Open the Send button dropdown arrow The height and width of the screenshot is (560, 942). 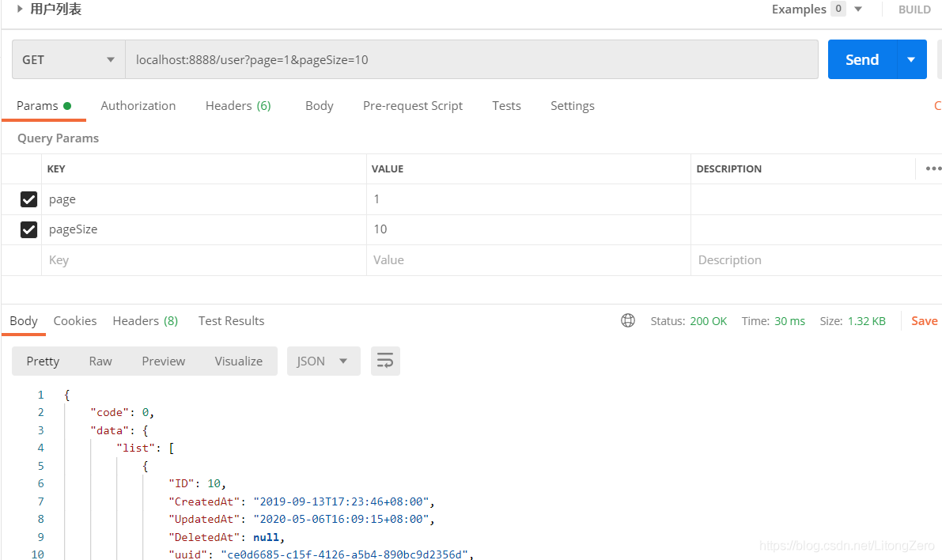[x=911, y=59]
